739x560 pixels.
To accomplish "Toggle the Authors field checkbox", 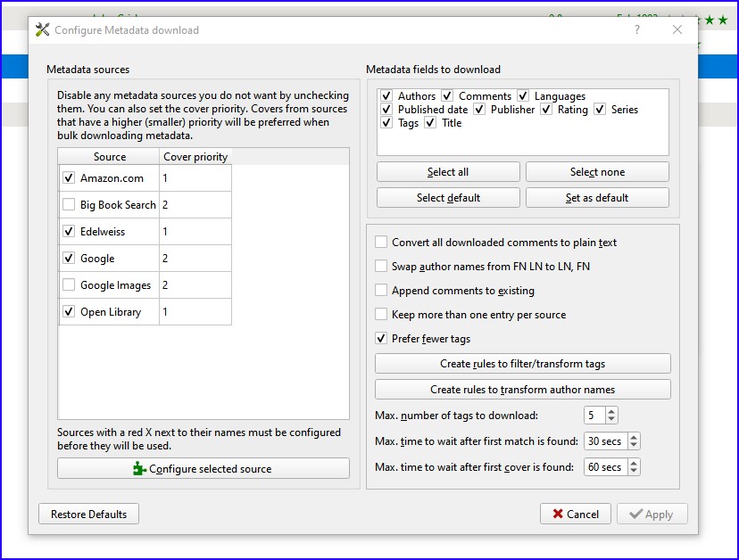I will tap(386, 95).
